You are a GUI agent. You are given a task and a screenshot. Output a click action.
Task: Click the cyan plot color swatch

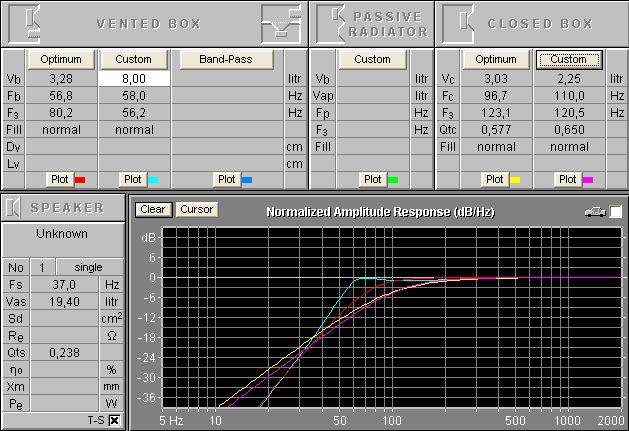[x=153, y=180]
